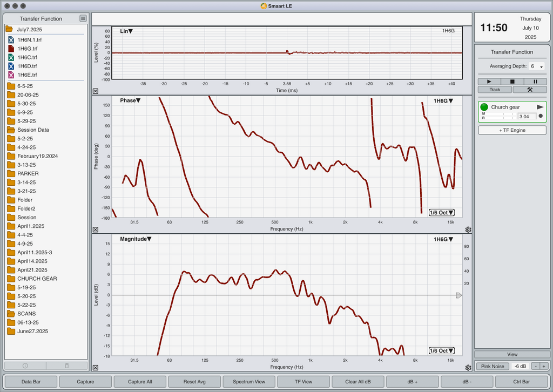This screenshot has height=392, width=553.
Task: Close the Magnitude graph pane
Action: [x=95, y=368]
